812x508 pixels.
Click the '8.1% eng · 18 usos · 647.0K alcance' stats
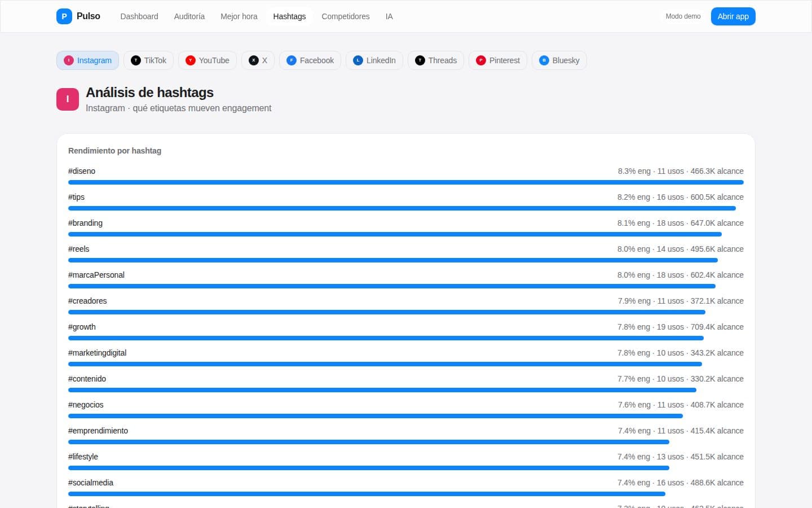tap(681, 223)
